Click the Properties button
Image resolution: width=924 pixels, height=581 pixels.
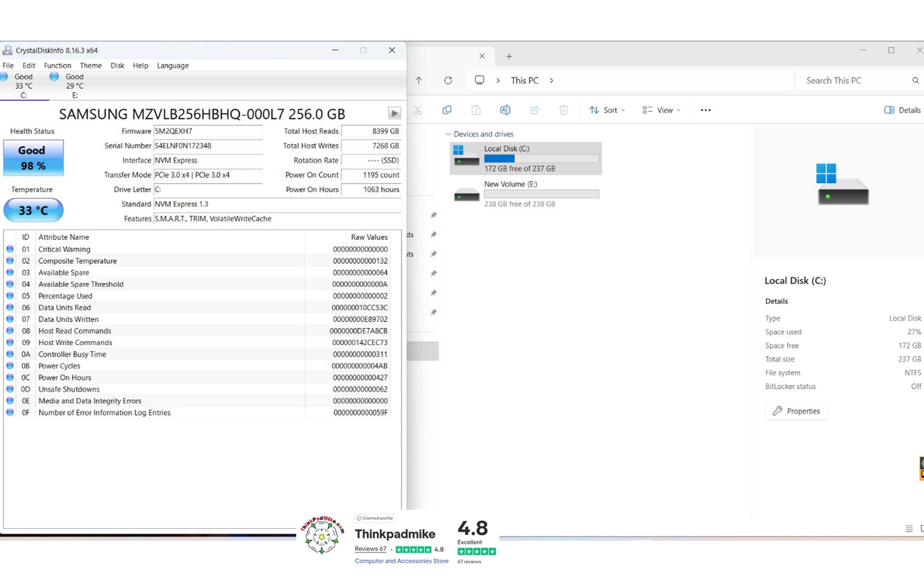point(796,411)
